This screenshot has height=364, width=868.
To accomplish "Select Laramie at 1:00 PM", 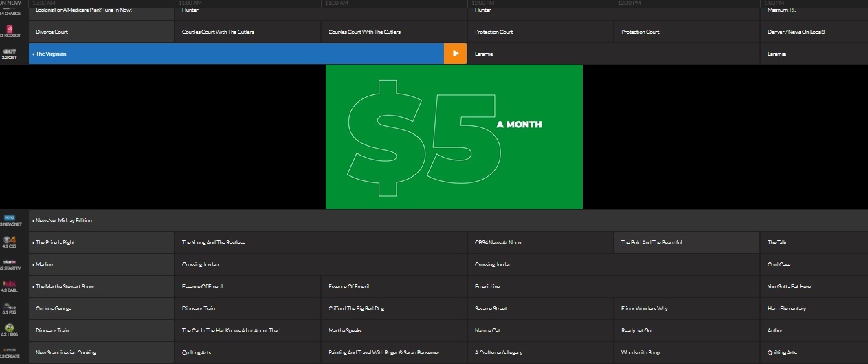I will [814, 54].
